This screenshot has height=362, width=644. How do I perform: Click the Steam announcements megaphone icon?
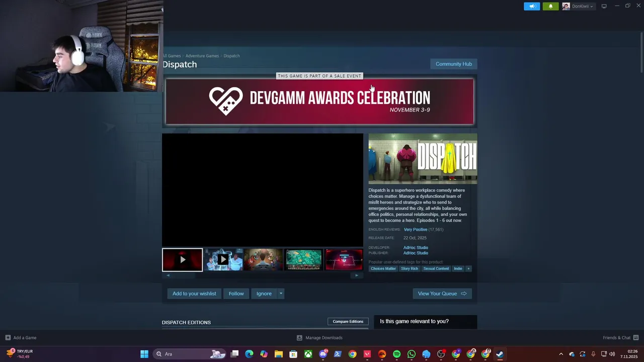coord(532,6)
